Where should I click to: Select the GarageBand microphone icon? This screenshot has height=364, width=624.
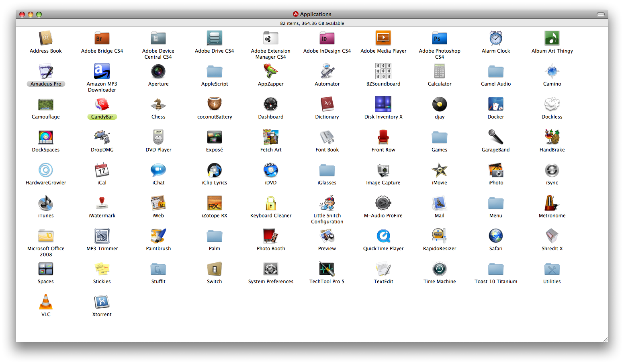[496, 137]
